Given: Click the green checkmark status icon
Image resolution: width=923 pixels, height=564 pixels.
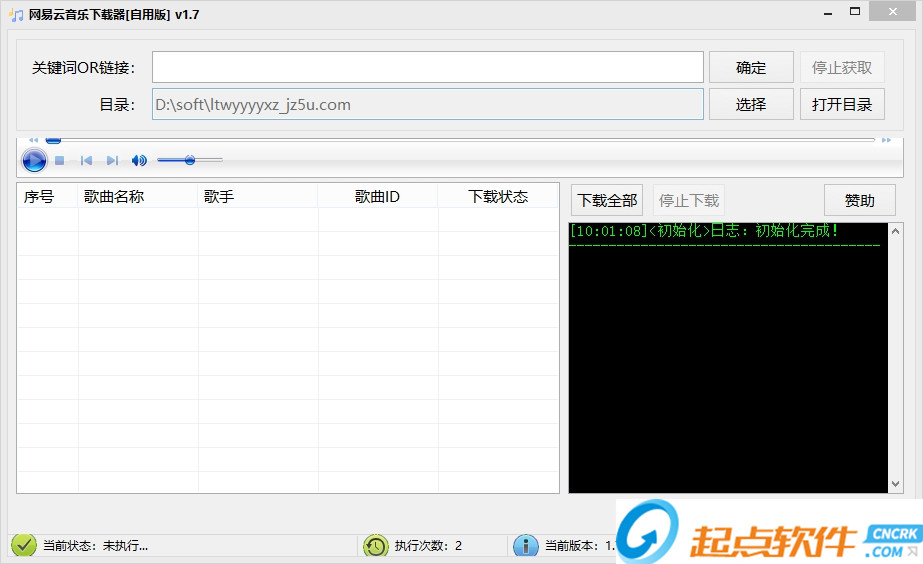Looking at the screenshot, I should coord(24,545).
